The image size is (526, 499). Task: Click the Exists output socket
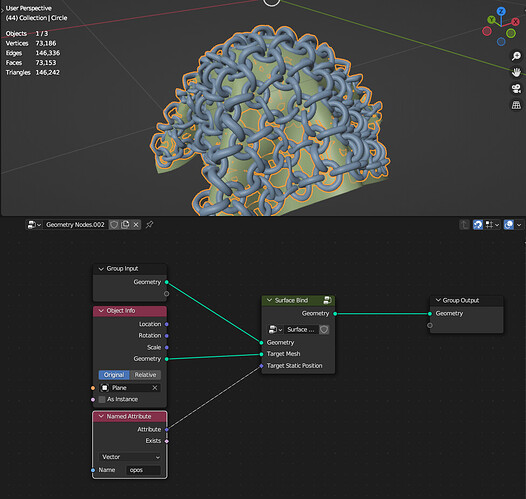[x=167, y=441]
